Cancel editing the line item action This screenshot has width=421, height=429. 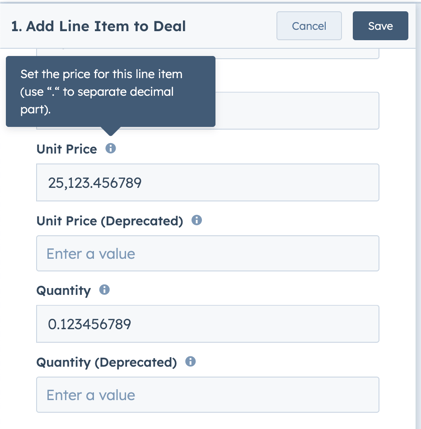[309, 26]
